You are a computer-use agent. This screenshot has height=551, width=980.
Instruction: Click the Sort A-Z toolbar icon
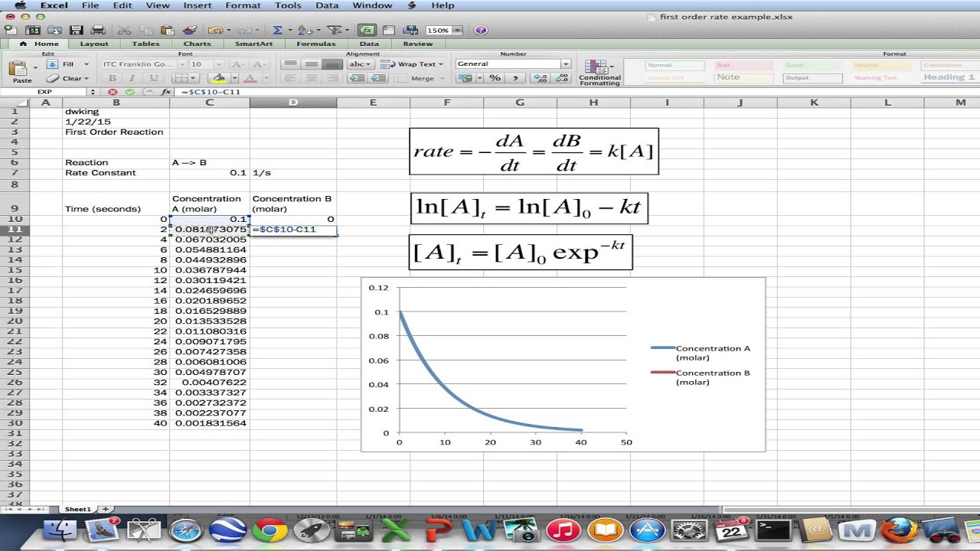306,31
